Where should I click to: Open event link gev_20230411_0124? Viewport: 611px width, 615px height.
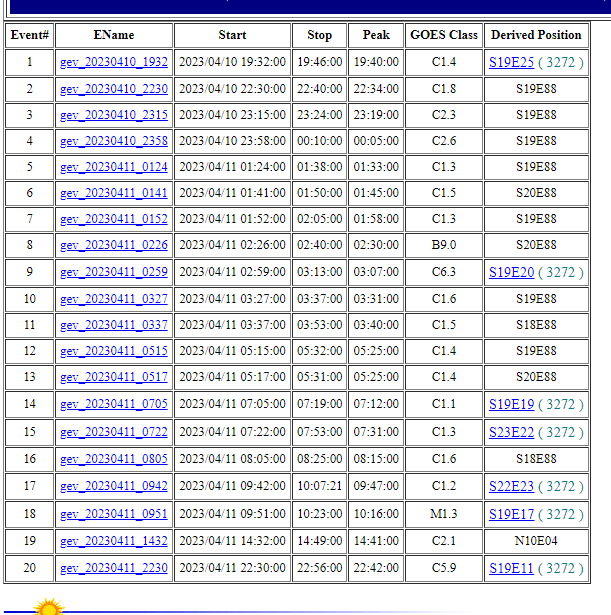pos(114,167)
